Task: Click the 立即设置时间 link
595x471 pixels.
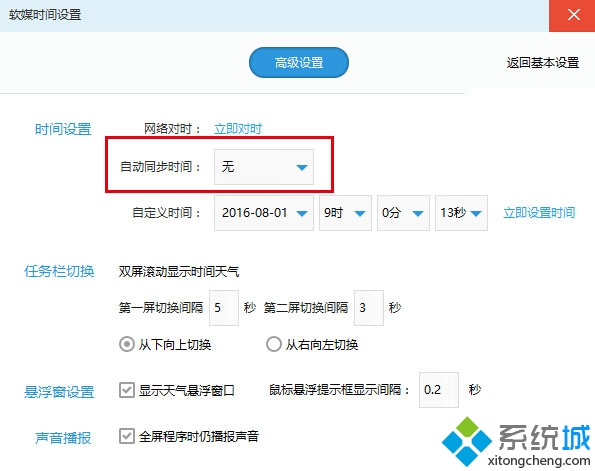Action: [539, 213]
